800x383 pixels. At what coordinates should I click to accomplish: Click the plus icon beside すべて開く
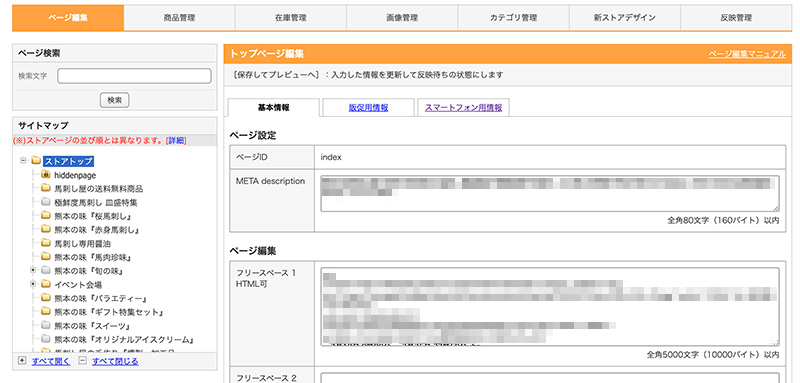[x=22, y=361]
